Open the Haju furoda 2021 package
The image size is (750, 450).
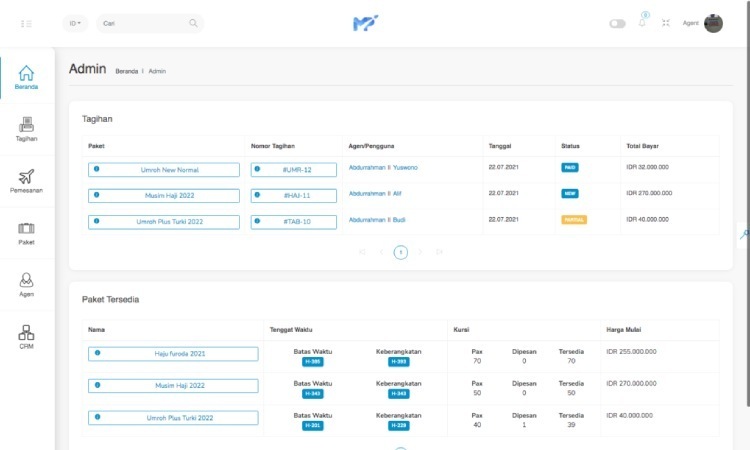[173, 354]
